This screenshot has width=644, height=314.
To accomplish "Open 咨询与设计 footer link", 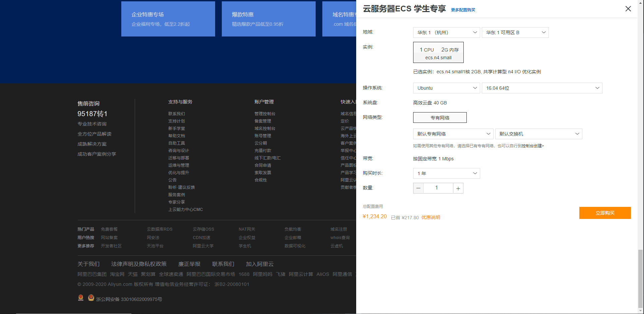I will [179, 151].
